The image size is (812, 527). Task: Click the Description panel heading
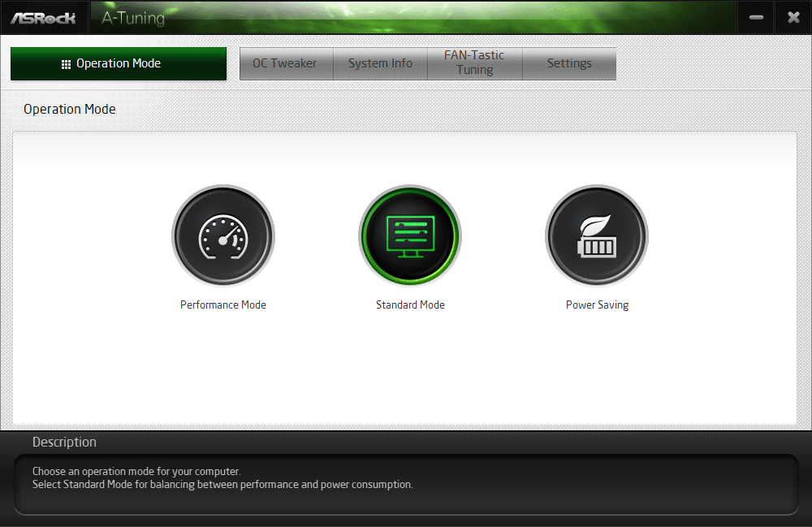pos(64,442)
